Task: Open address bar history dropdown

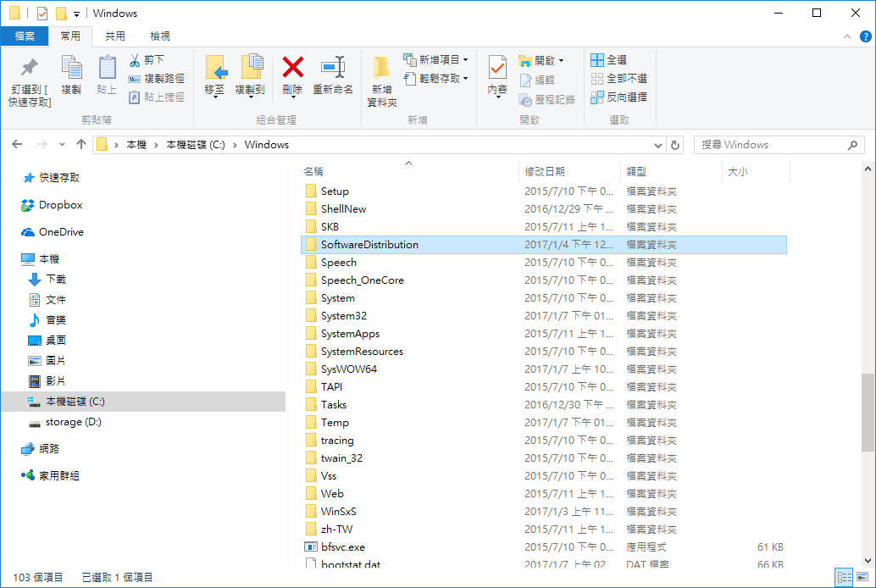Action: pyautogui.click(x=658, y=145)
